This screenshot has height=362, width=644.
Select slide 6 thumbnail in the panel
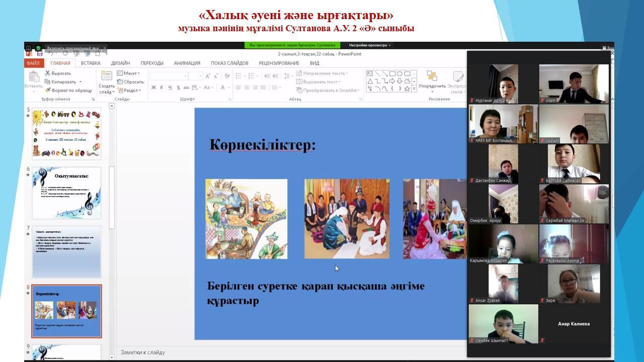click(x=66, y=193)
